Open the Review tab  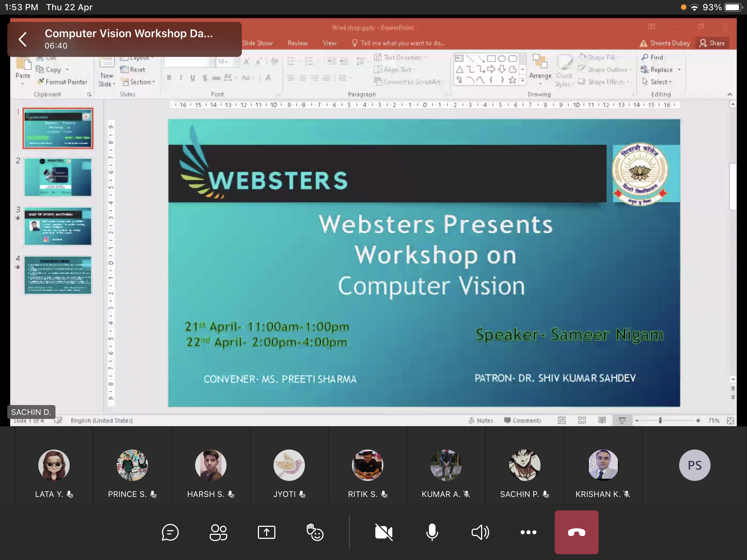click(298, 43)
